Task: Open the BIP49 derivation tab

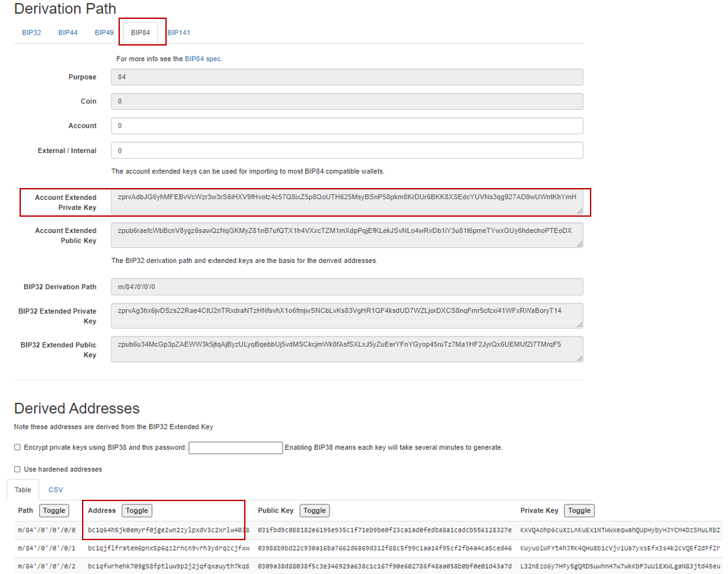Action: 104,33
